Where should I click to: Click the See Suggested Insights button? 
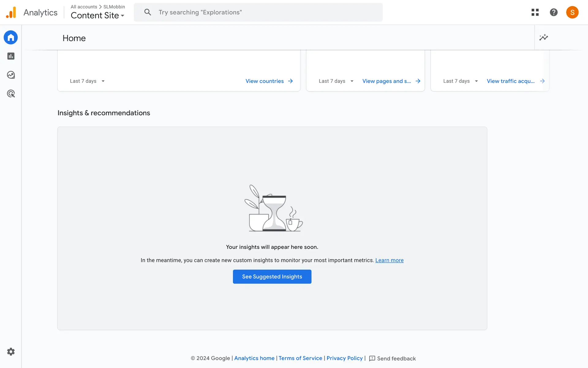coord(272,277)
